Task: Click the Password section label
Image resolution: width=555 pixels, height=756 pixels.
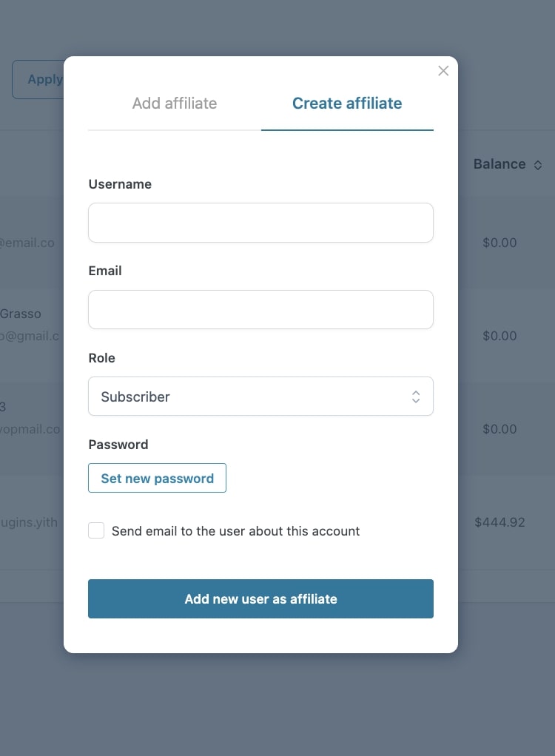Action: click(x=118, y=445)
